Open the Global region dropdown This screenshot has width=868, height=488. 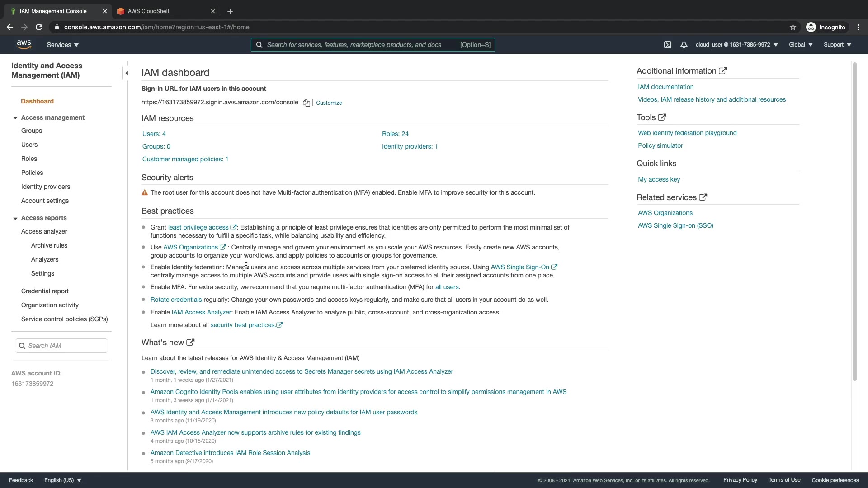[x=801, y=45]
